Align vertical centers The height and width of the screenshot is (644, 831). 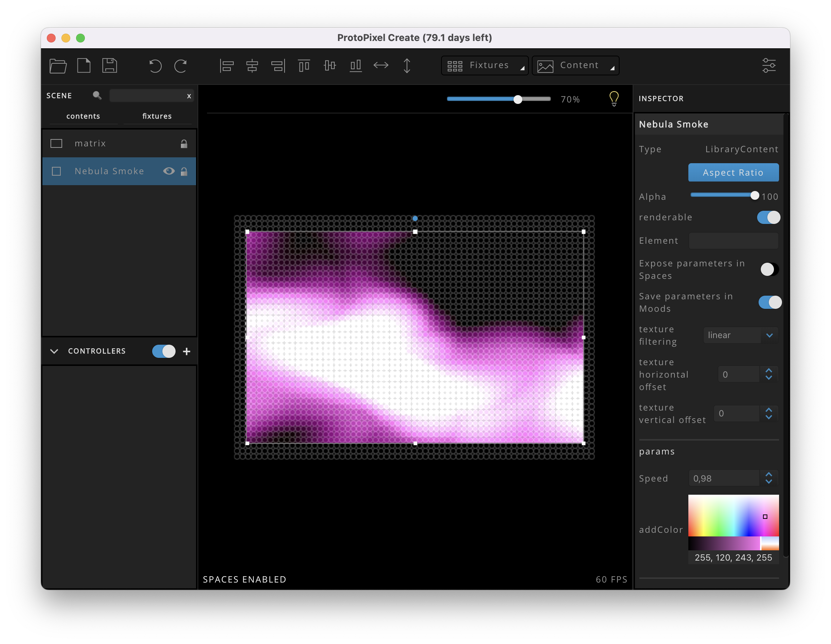click(x=330, y=66)
